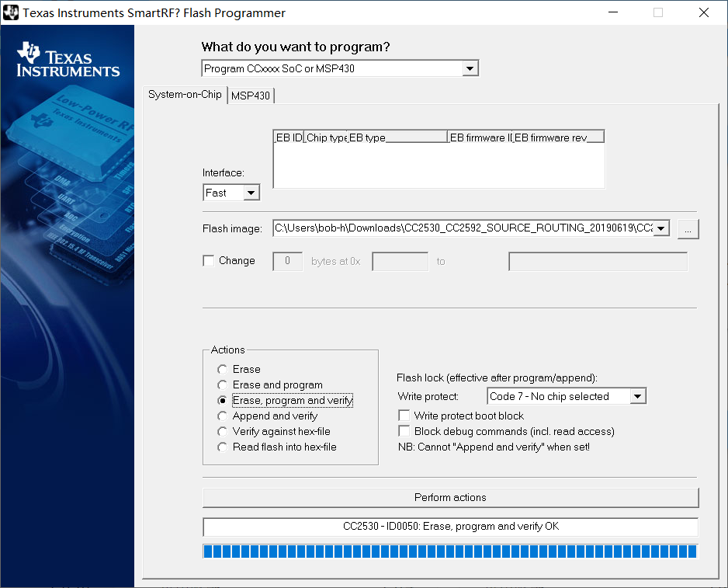Enable Write protect boot block checkbox
The width and height of the screenshot is (728, 588).
tap(404, 416)
